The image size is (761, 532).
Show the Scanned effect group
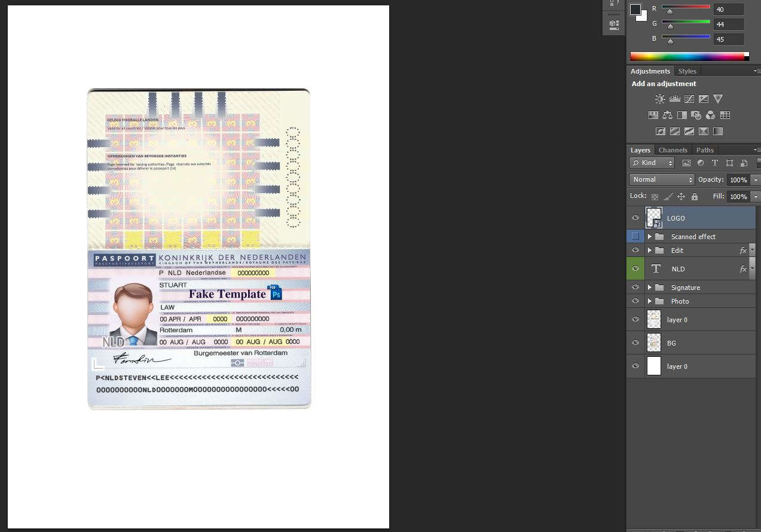point(635,236)
